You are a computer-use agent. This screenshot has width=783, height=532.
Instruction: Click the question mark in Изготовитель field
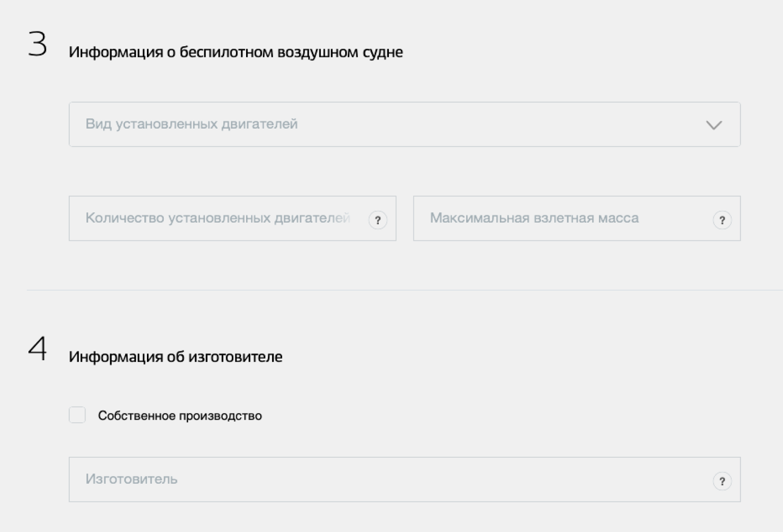click(722, 481)
